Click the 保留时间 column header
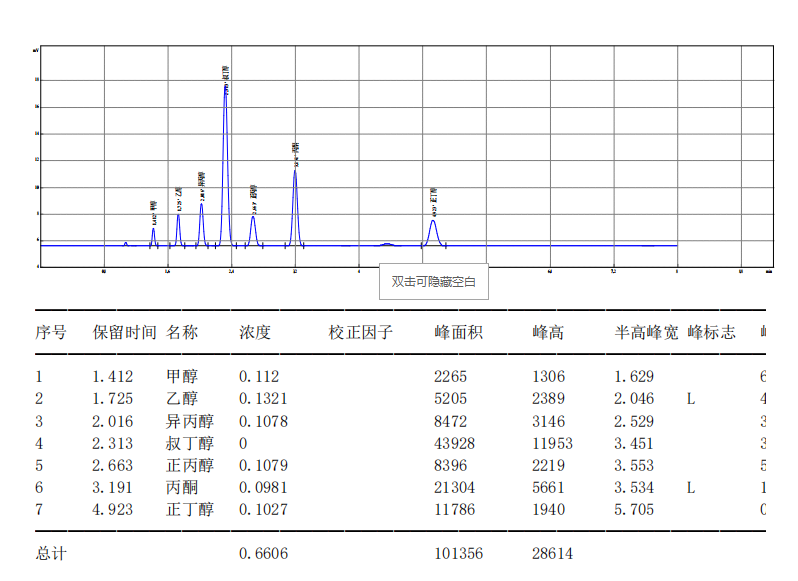 (124, 332)
